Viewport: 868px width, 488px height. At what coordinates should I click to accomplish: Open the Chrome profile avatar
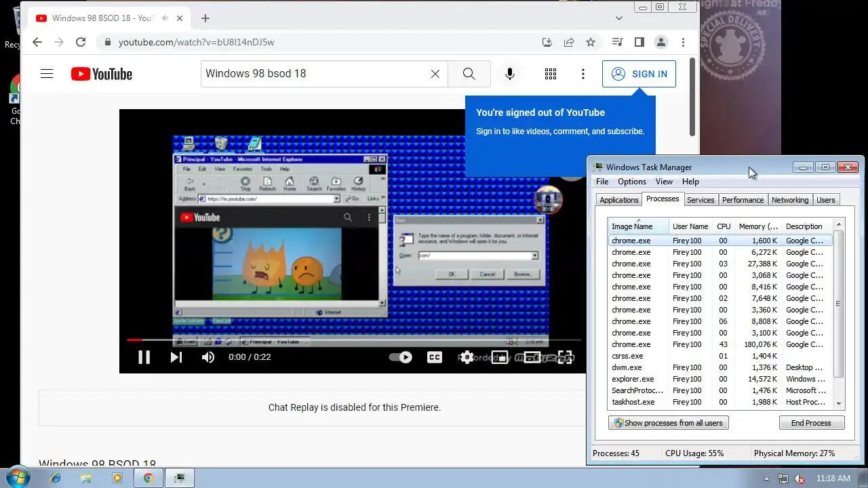661,42
